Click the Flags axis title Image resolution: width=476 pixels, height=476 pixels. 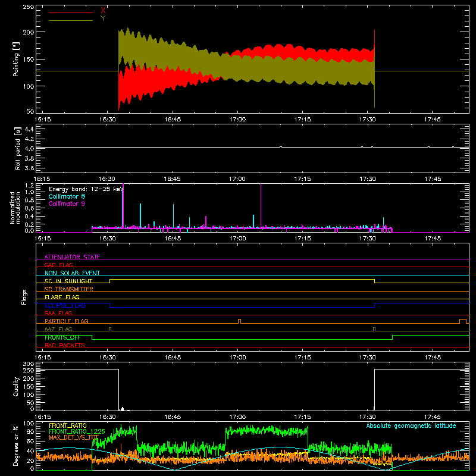pyautogui.click(x=24, y=297)
